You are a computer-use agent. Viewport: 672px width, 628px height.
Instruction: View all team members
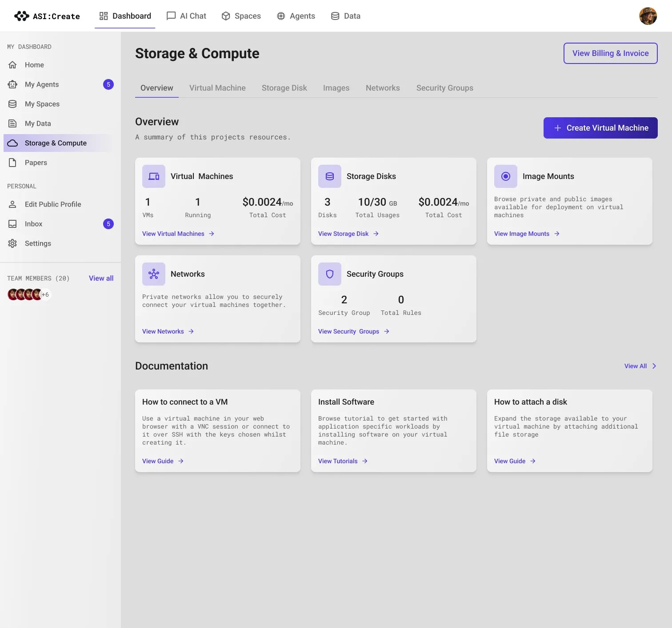pos(101,278)
